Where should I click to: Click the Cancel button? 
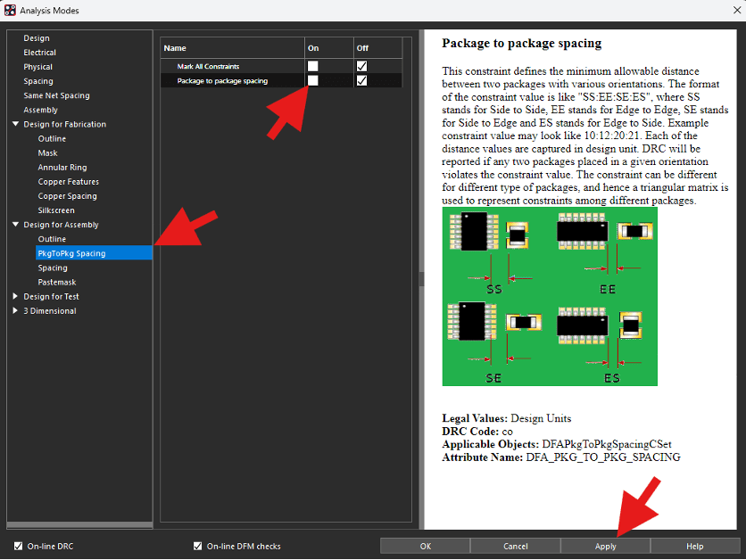515,547
